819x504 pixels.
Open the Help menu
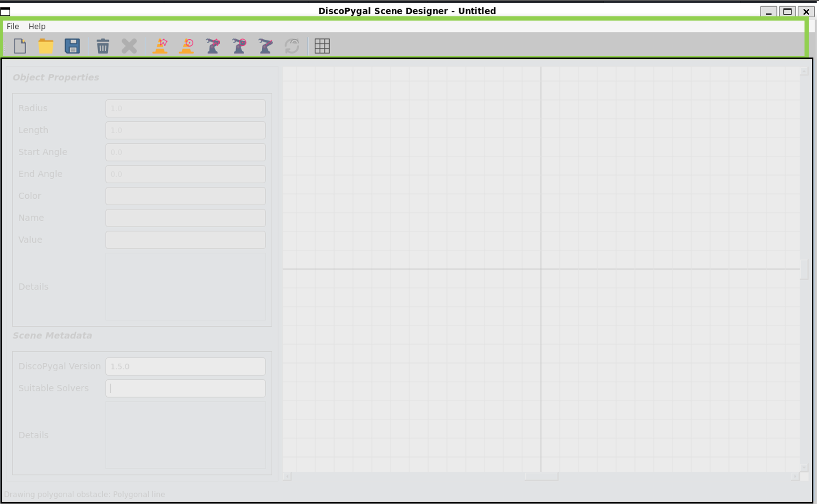tap(37, 26)
